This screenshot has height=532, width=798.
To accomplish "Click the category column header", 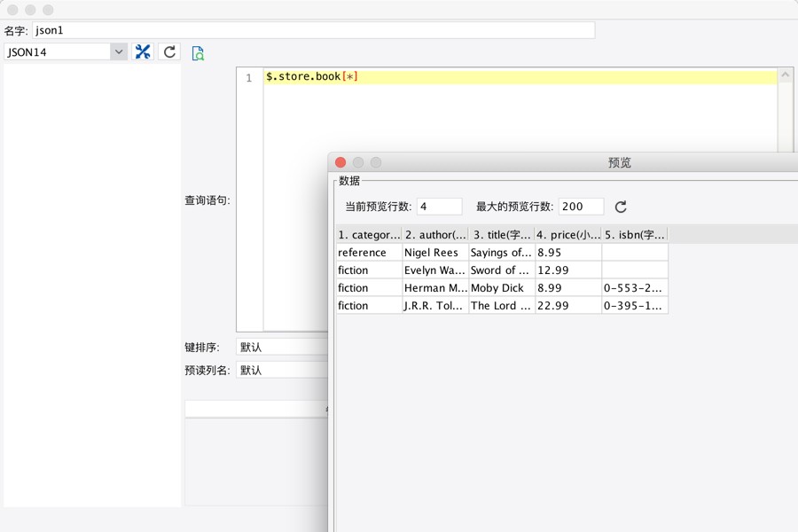I will tap(367, 234).
